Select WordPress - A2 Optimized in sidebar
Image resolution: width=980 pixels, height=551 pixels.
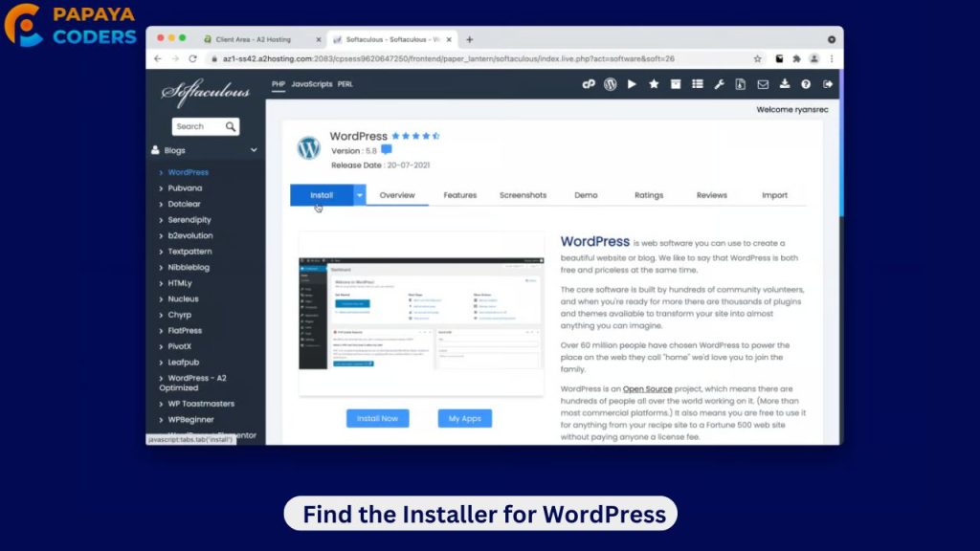pyautogui.click(x=193, y=383)
